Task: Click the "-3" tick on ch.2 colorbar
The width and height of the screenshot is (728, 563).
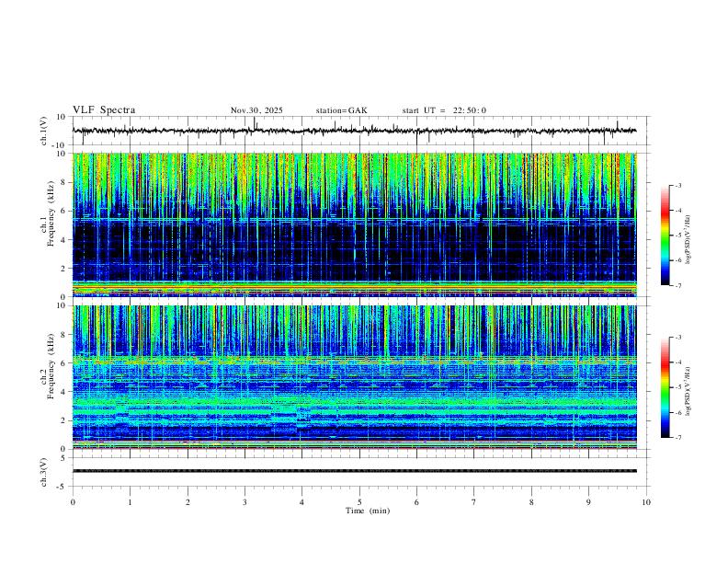Action: (x=678, y=338)
